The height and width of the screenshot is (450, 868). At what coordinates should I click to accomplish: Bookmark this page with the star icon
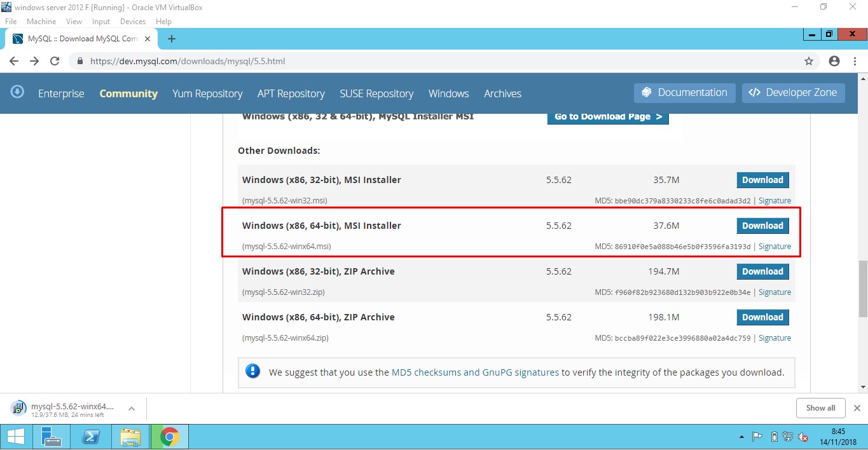(x=809, y=62)
